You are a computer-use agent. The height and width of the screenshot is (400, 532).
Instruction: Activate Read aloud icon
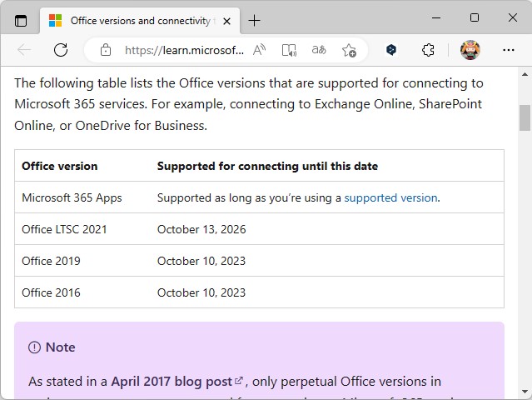coord(260,50)
